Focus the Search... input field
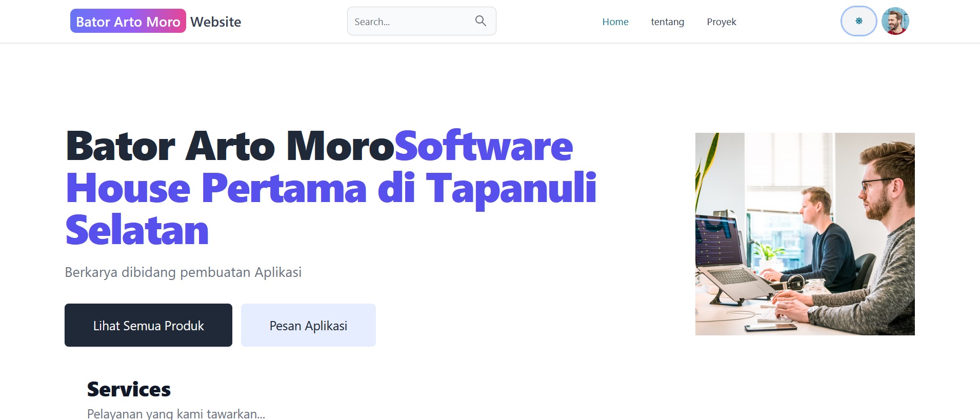 coord(410,22)
